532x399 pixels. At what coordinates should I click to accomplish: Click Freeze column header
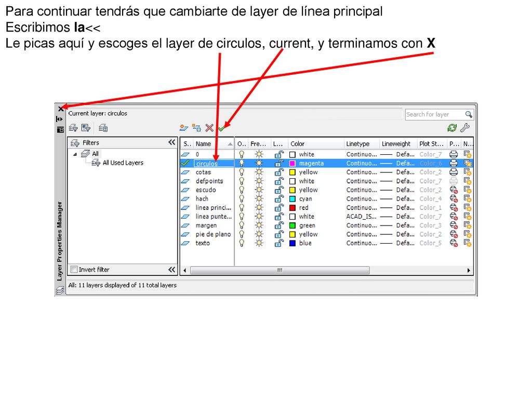coord(259,144)
